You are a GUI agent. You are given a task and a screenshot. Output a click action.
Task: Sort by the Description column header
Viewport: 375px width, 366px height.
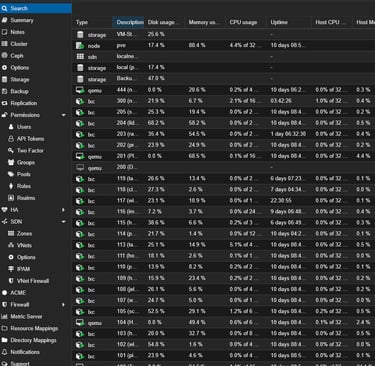click(128, 22)
